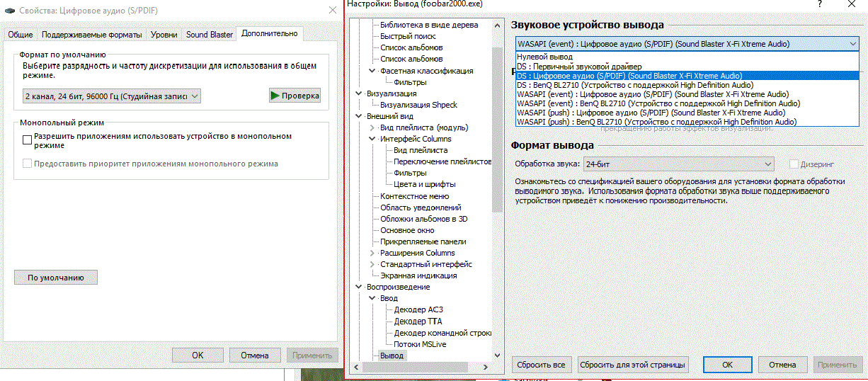Click the green play icon on Проверка button
Viewport: 868px width, 381px height.
point(275,96)
